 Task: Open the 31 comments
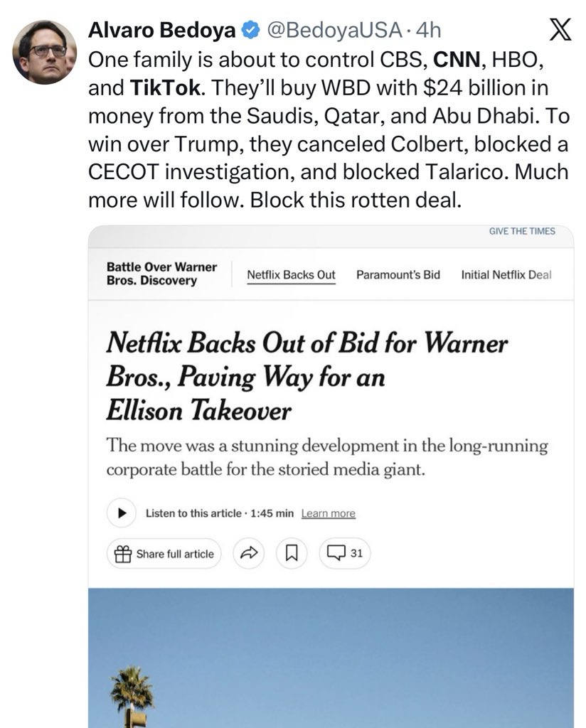click(x=345, y=554)
